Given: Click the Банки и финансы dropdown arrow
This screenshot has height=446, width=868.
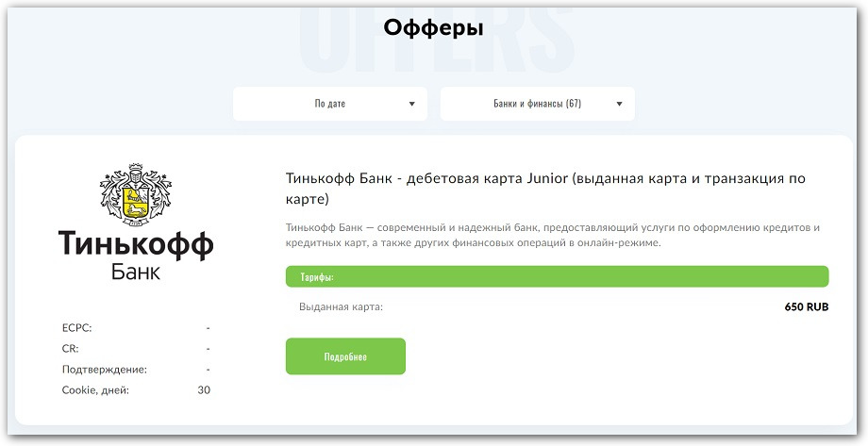Looking at the screenshot, I should 619,105.
